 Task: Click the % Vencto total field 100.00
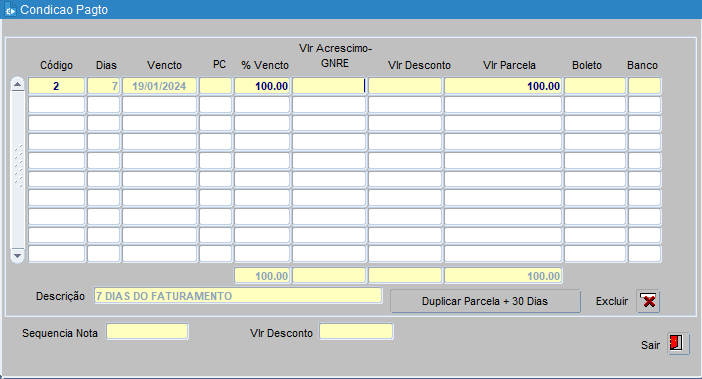[x=262, y=276]
